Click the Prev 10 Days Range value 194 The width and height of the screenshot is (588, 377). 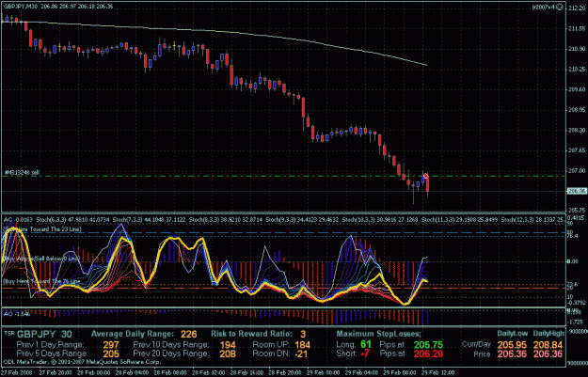(x=228, y=345)
